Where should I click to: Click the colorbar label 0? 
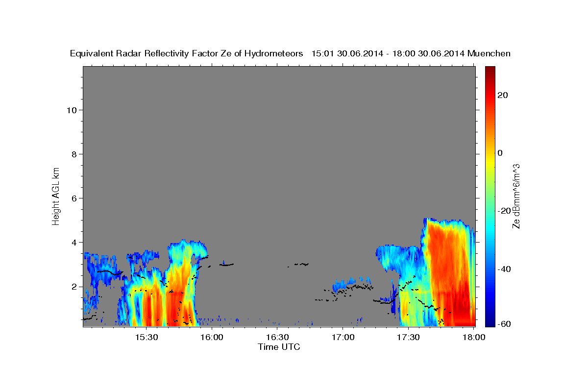tap(500, 153)
